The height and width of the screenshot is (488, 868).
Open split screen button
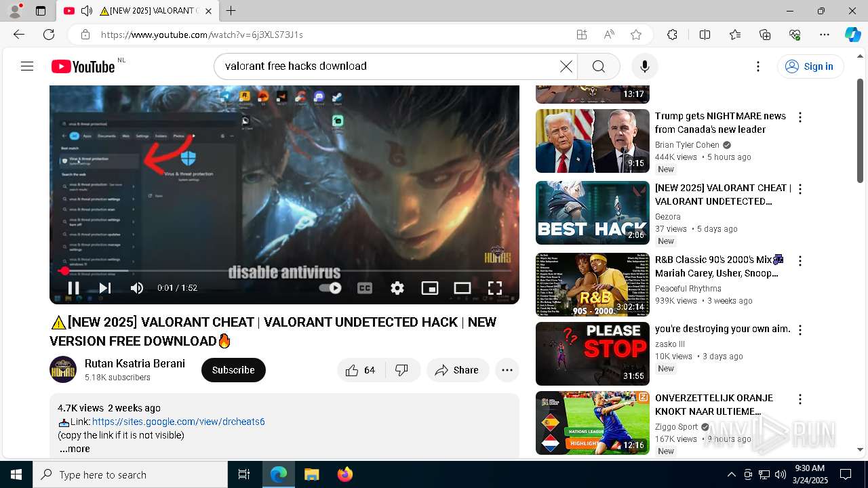pyautogui.click(x=705, y=35)
